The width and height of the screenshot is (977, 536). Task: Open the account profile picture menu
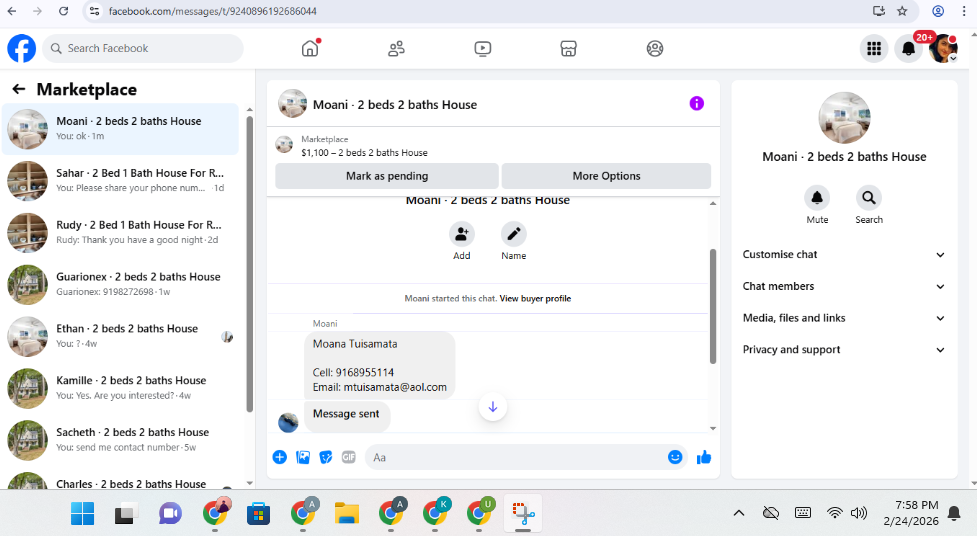pyautogui.click(x=943, y=49)
